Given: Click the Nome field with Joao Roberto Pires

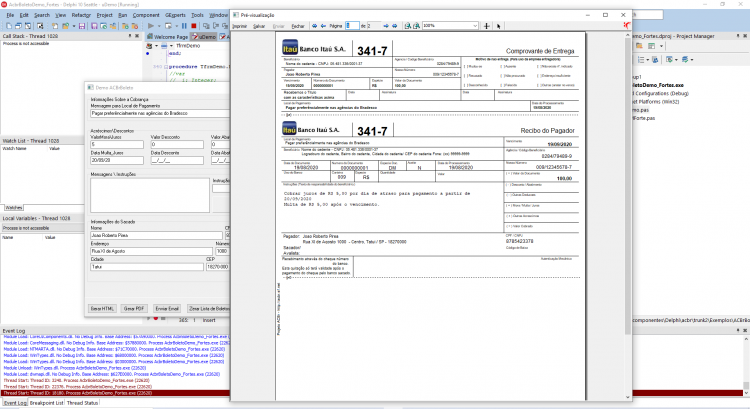Looking at the screenshot, I should pyautogui.click(x=156, y=235).
